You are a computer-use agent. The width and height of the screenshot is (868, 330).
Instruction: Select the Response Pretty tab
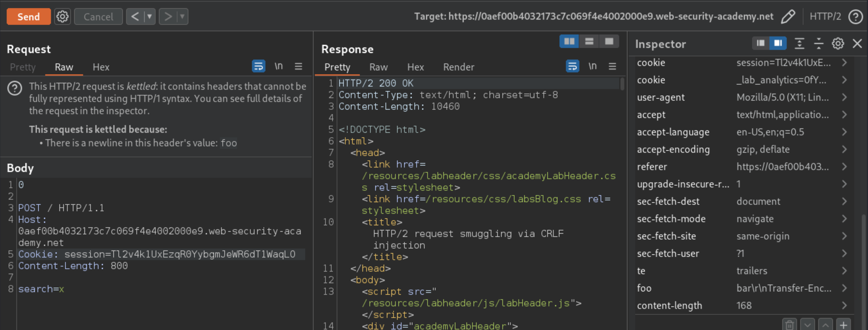[337, 67]
